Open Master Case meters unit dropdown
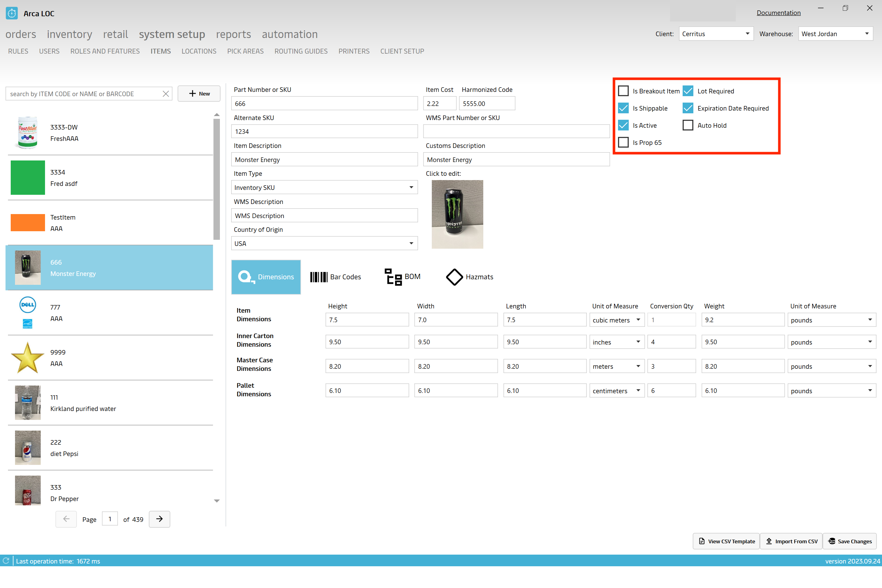882x588 pixels. 617,366
